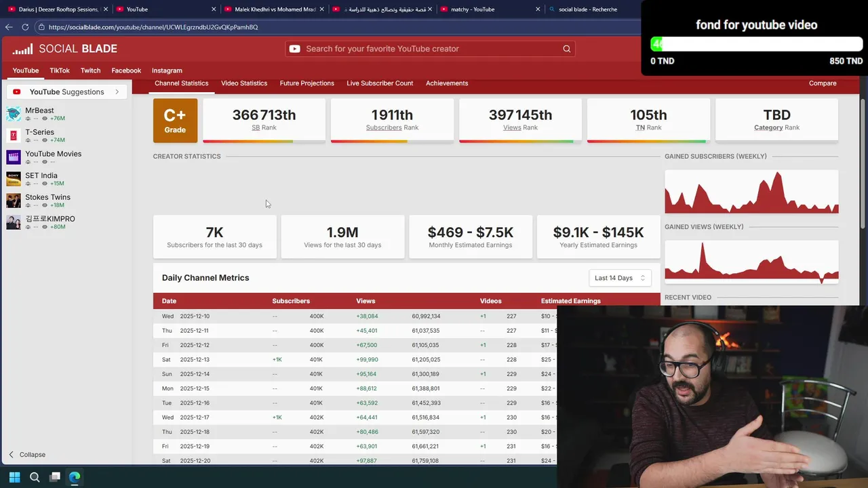Image resolution: width=868 pixels, height=488 pixels.
Task: Open T-Series channel avatar in suggestions
Action: click(x=14, y=136)
